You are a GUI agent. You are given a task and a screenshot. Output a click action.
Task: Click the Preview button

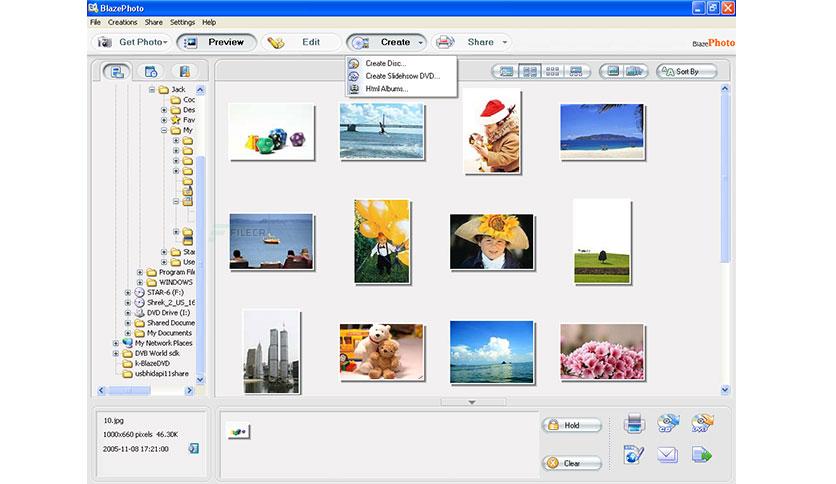(216, 43)
